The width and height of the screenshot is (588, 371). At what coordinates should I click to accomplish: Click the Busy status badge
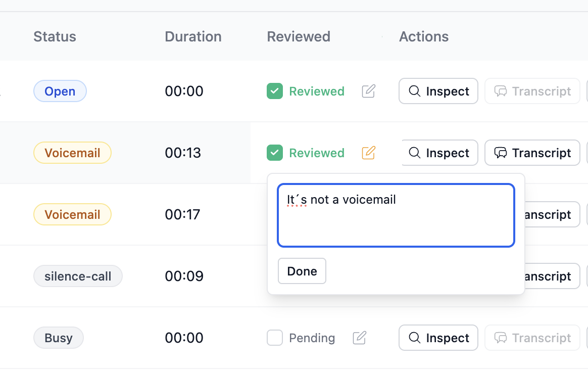pyautogui.click(x=59, y=338)
